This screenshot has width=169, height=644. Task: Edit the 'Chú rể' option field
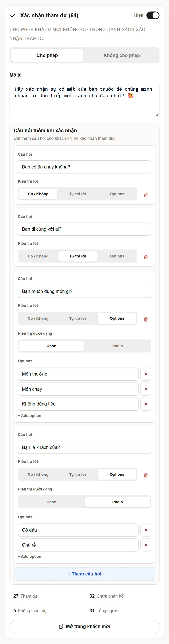pos(78,545)
